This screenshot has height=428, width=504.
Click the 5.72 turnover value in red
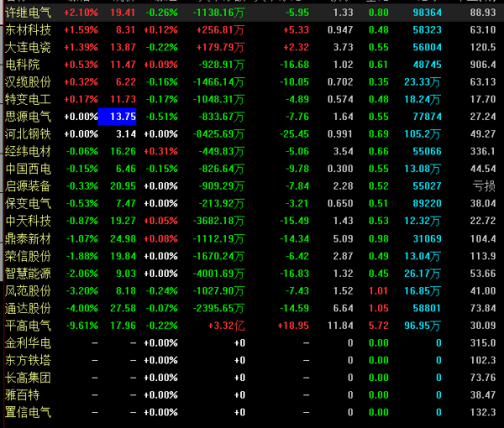coord(379,326)
